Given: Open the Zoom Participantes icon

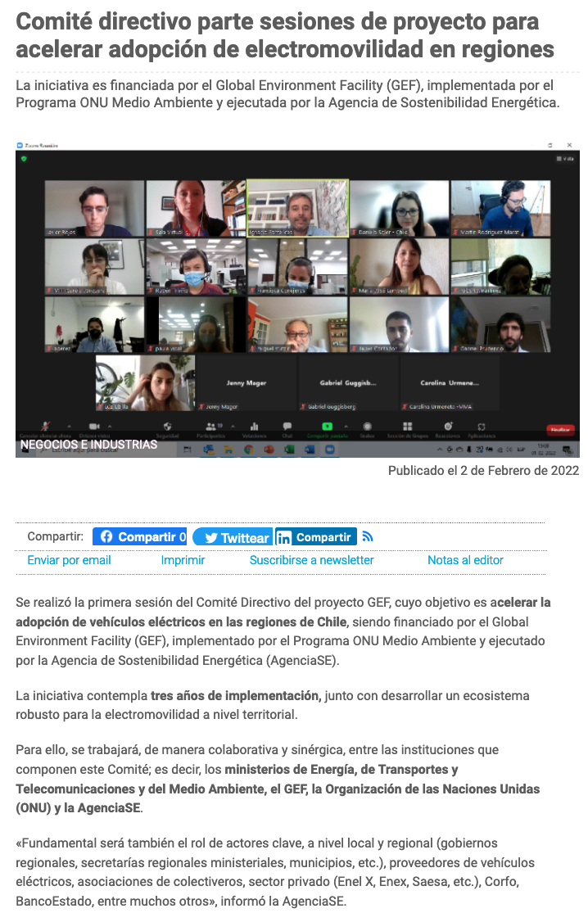Looking at the screenshot, I should tap(210, 427).
